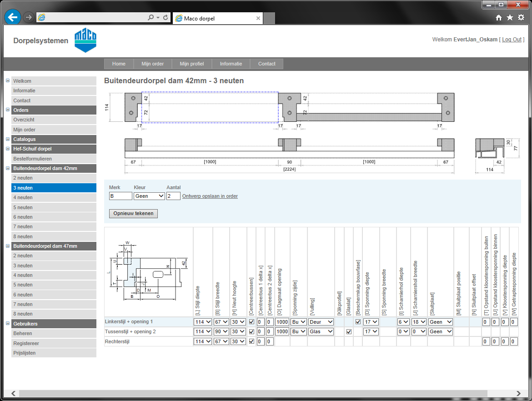532x401 pixels.
Task: Uncheck Glaslat for Tussenstijl + opening 2
Action: click(x=349, y=332)
